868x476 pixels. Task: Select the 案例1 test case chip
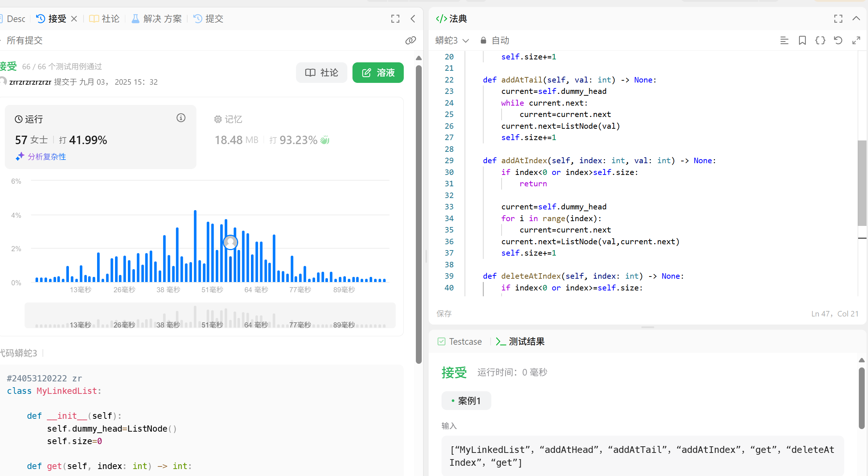[x=466, y=400]
